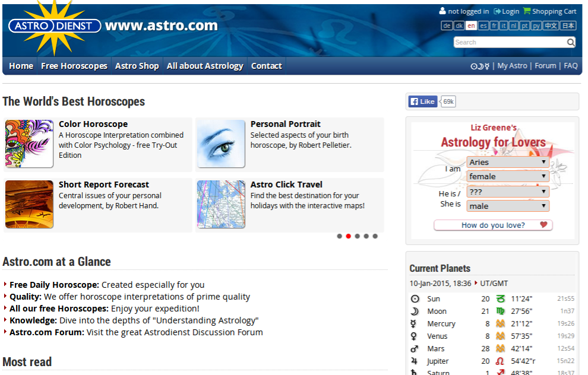Open the Aries sign dropdown
Screen dimensions: 588x375
508,162
